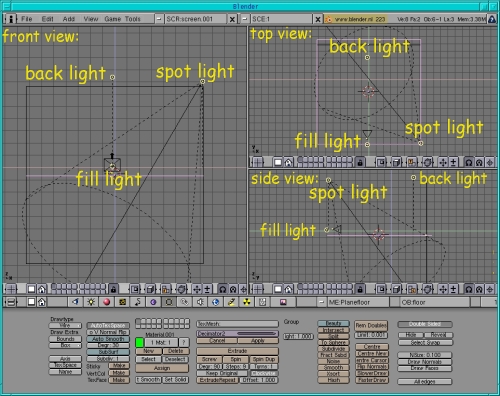Enable Draw Normals
This screenshot has width=500, height=396.
pyautogui.click(x=425, y=362)
